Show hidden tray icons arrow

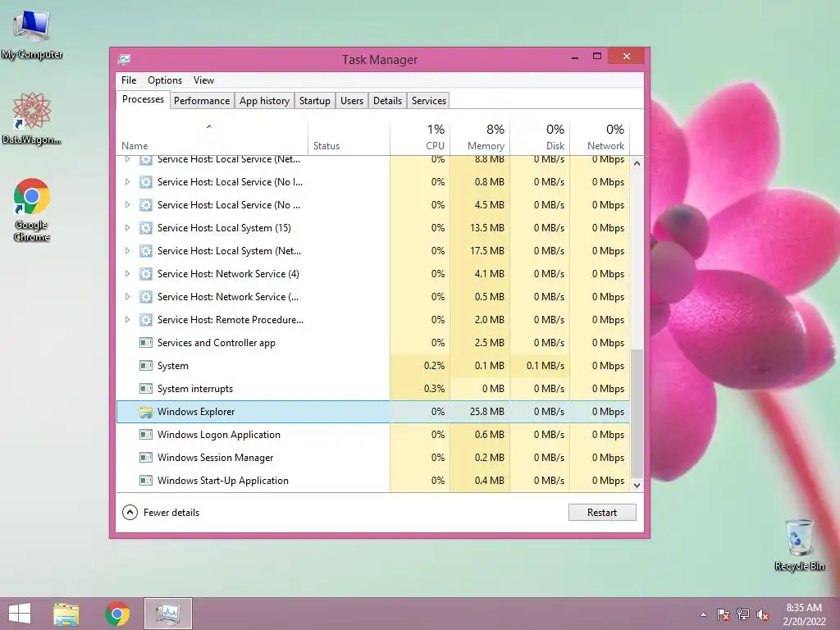click(x=703, y=614)
